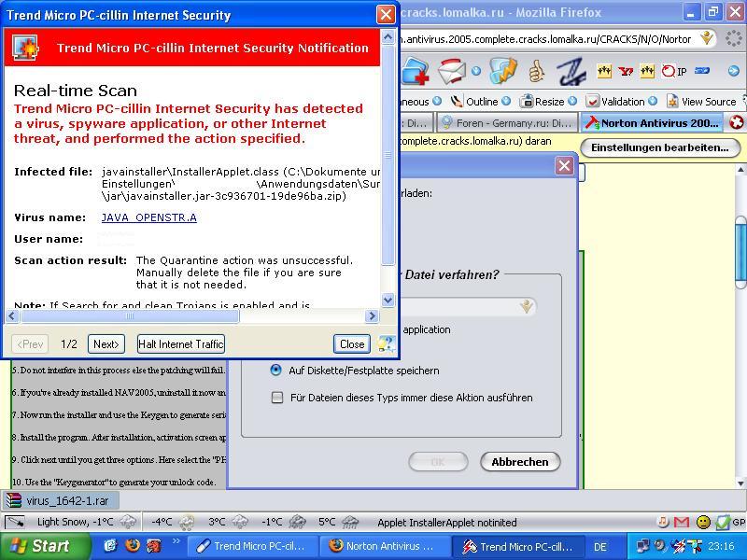Open the virus_1642-1.rar download item
The width and height of the screenshot is (747, 560).
click(x=60, y=500)
